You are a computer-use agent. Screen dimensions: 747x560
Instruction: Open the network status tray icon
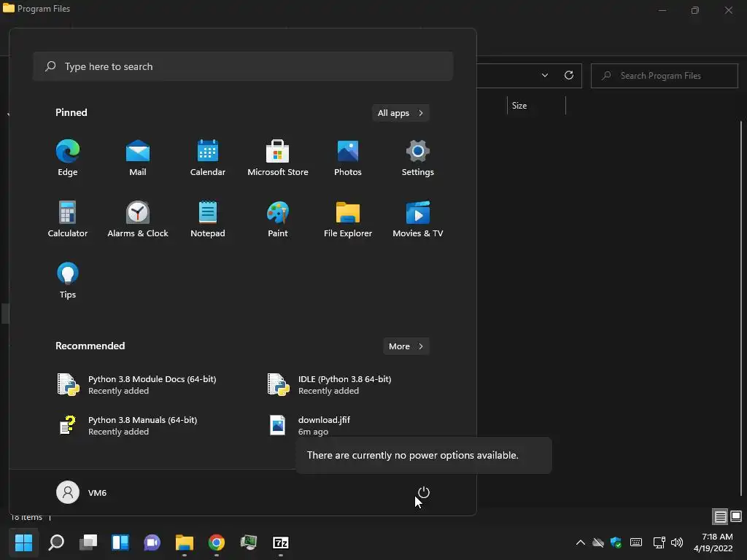(x=659, y=542)
